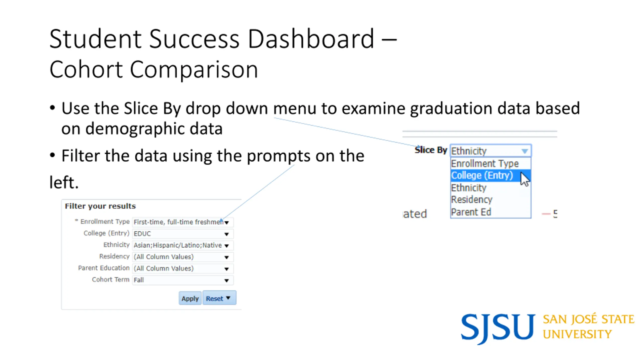Expand the Enrollment Type filter dropdown
The image size is (644, 362).
(x=226, y=222)
